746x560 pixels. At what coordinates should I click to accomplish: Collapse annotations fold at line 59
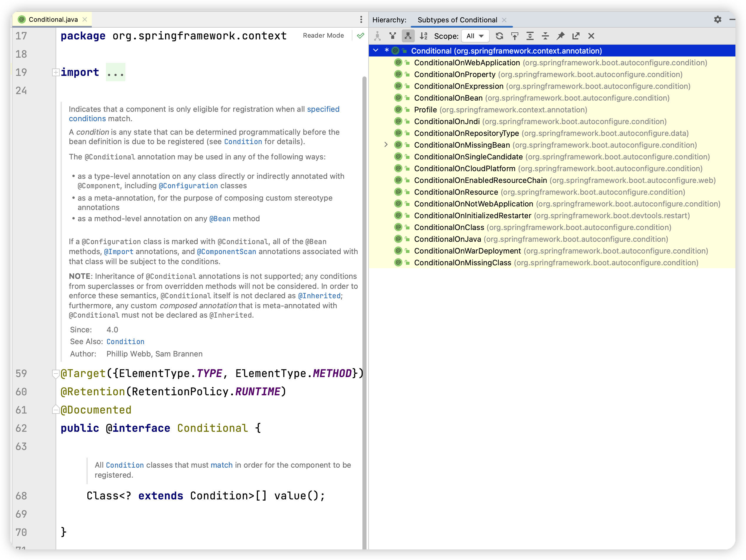click(x=56, y=373)
